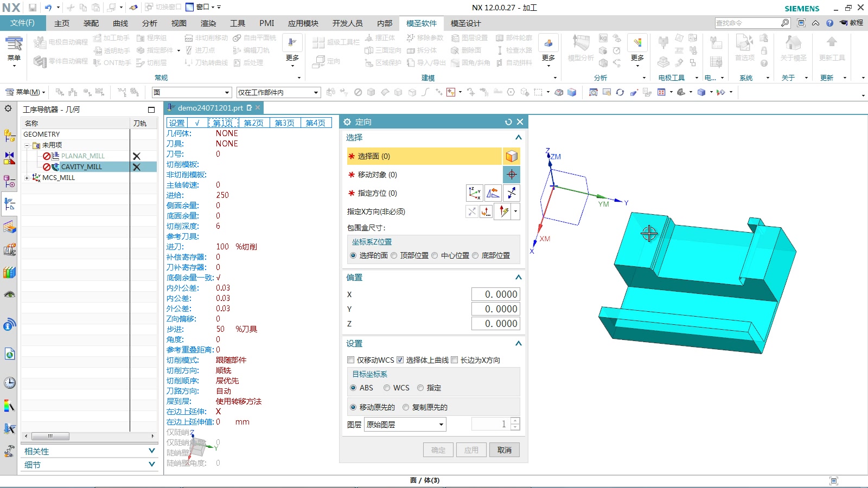This screenshot has width=868, height=488.
Task: Click the 定向 ribbon tool
Action: 327,62
